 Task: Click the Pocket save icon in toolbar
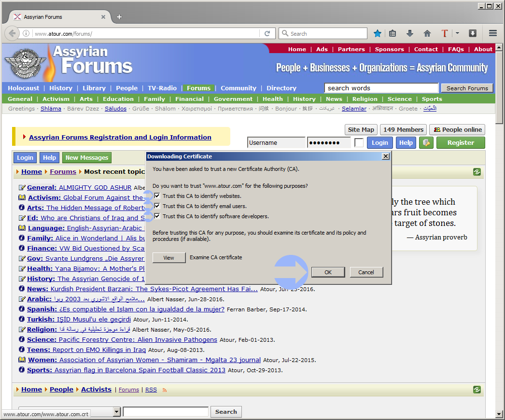click(473, 33)
